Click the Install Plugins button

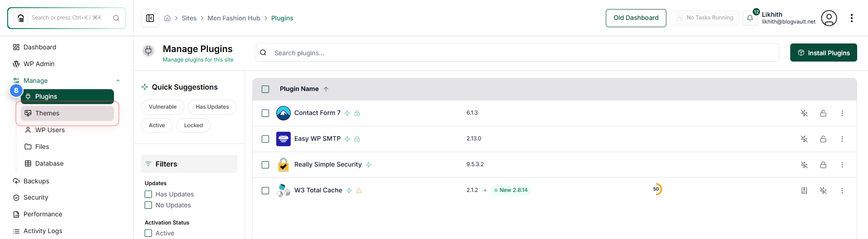823,53
